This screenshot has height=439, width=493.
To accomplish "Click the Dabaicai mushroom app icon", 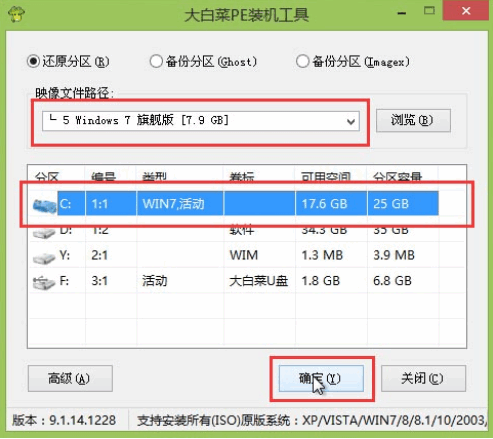I will pos(16,14).
